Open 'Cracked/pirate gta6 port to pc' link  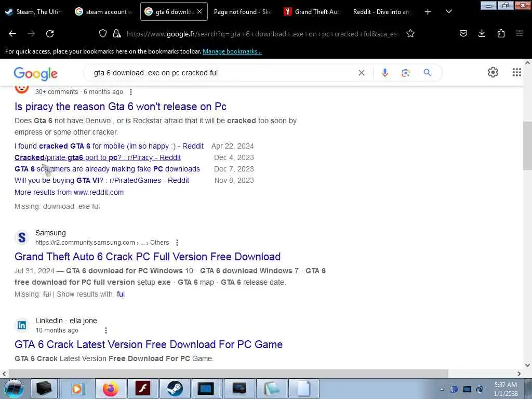(98, 158)
